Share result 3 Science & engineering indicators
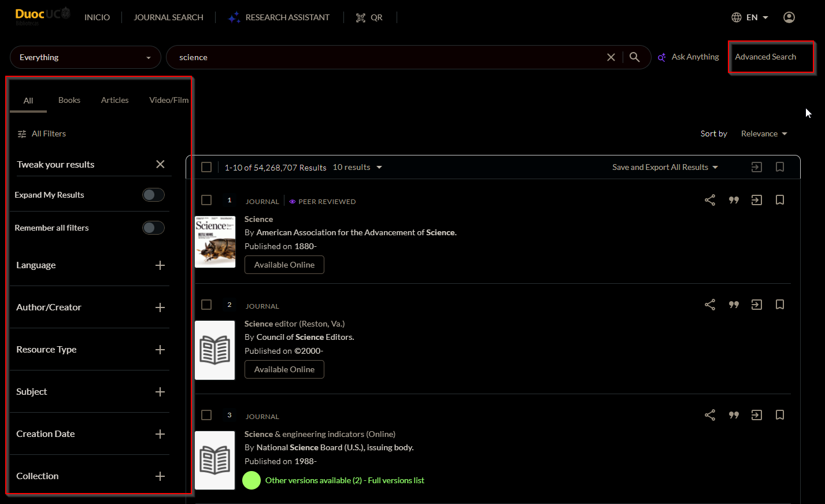 pos(710,415)
